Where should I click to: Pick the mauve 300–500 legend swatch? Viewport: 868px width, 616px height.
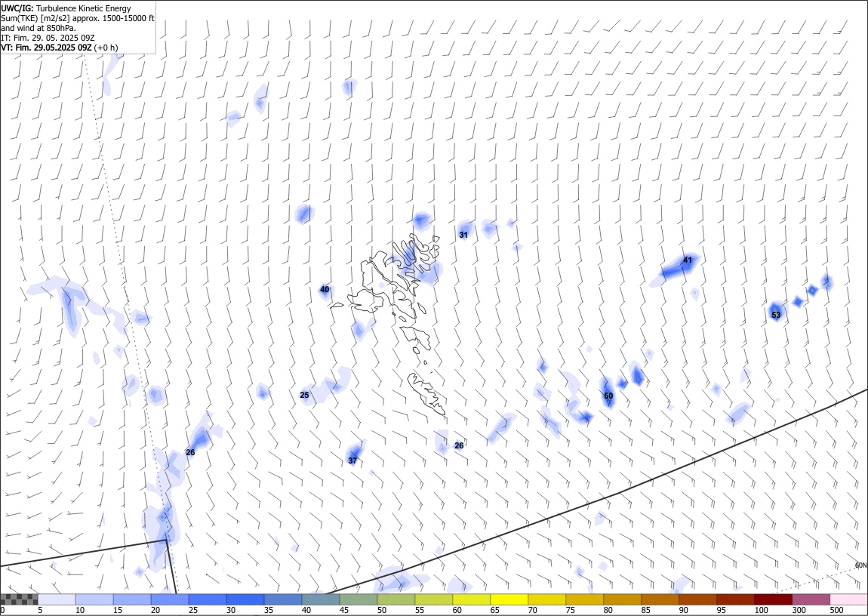coord(811,599)
